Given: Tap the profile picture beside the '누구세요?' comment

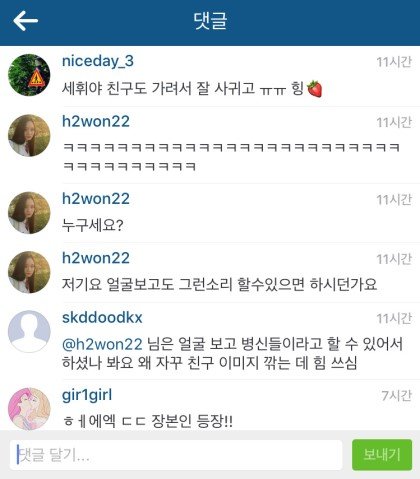Looking at the screenshot, I should (x=29, y=213).
